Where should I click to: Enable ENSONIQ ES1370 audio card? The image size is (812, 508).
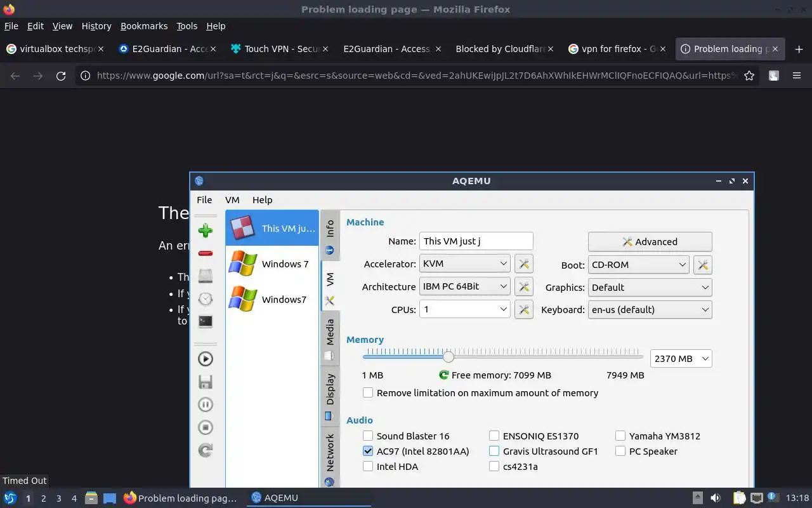[494, 436]
